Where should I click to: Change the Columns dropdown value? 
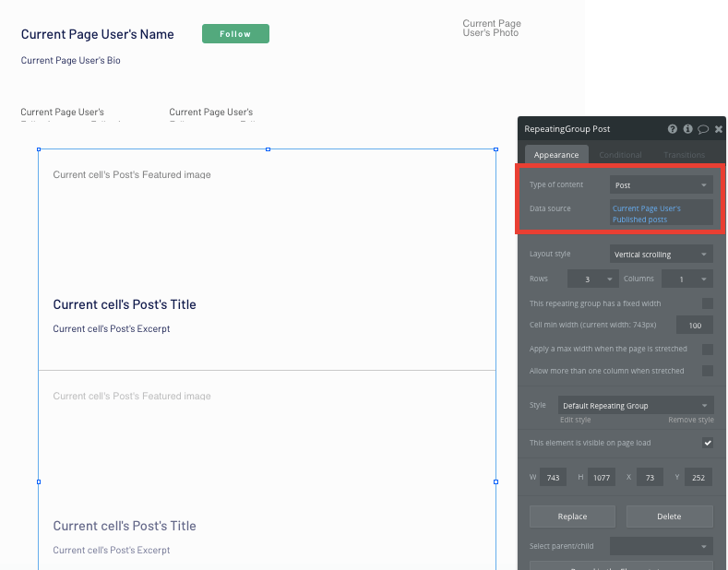click(x=687, y=279)
